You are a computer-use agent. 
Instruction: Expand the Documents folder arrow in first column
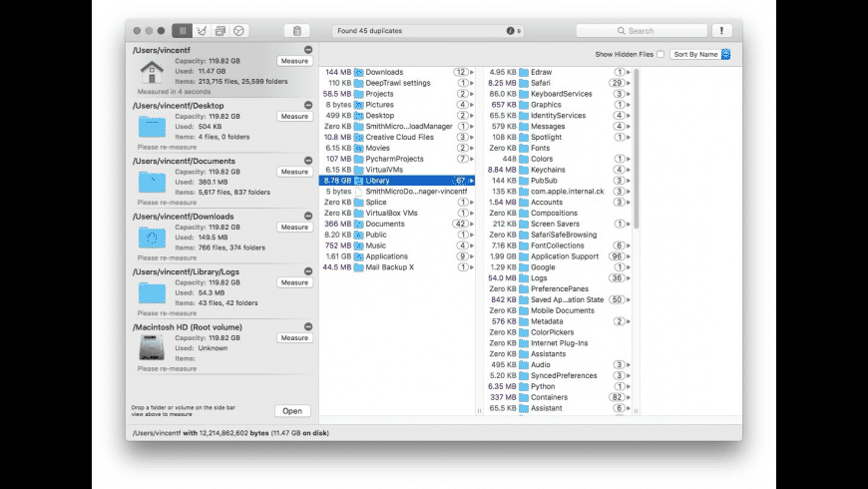(472, 224)
